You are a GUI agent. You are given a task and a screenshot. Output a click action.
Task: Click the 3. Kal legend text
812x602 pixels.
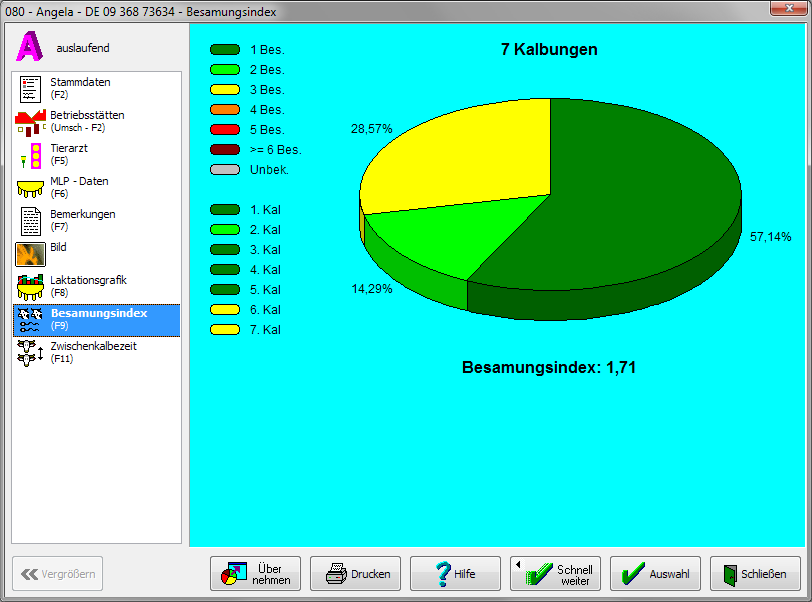click(x=265, y=250)
